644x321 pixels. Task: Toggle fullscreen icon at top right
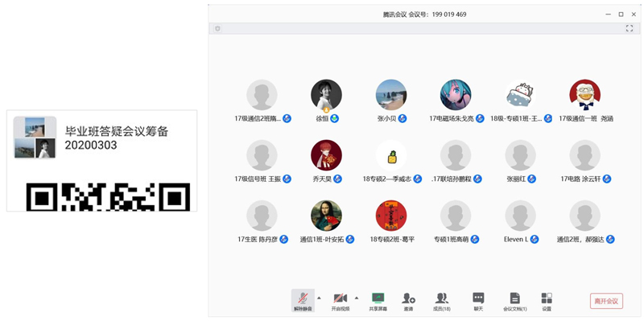[x=630, y=28]
